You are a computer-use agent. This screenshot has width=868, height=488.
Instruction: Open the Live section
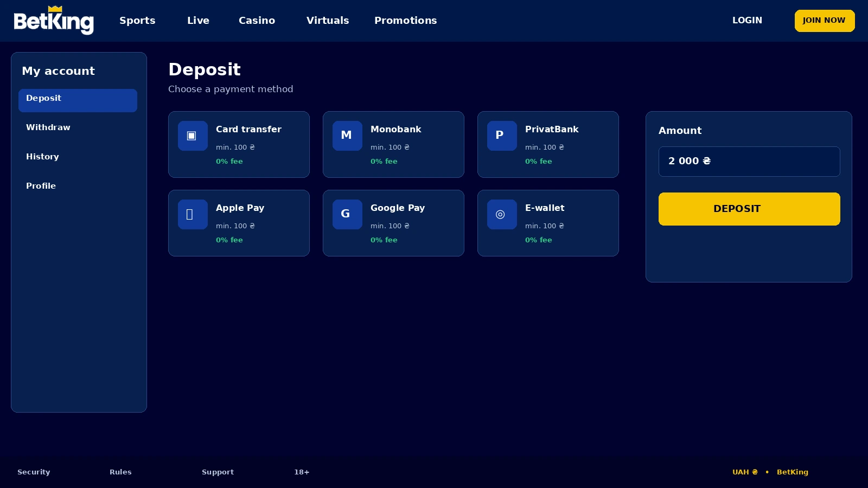tap(198, 21)
